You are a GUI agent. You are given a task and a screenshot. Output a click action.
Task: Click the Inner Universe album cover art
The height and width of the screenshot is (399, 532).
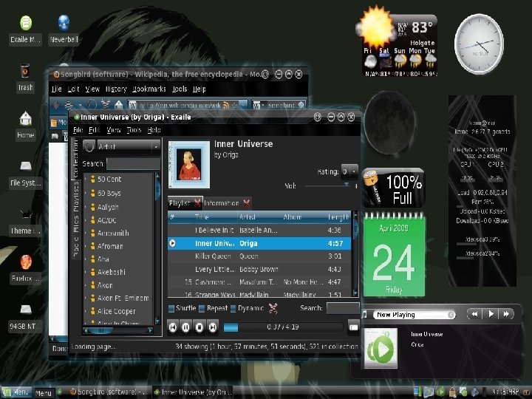pyautogui.click(x=189, y=165)
